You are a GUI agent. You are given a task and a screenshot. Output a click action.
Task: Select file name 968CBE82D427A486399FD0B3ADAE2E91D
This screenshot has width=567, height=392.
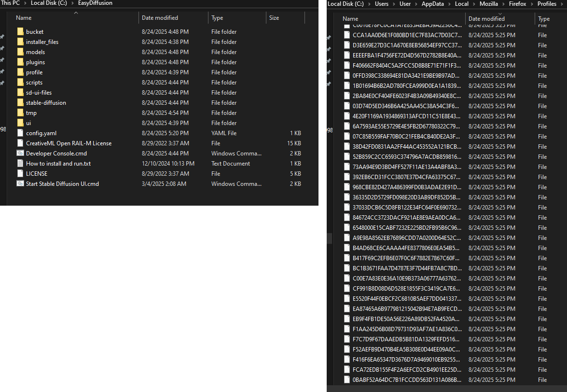pos(407,187)
